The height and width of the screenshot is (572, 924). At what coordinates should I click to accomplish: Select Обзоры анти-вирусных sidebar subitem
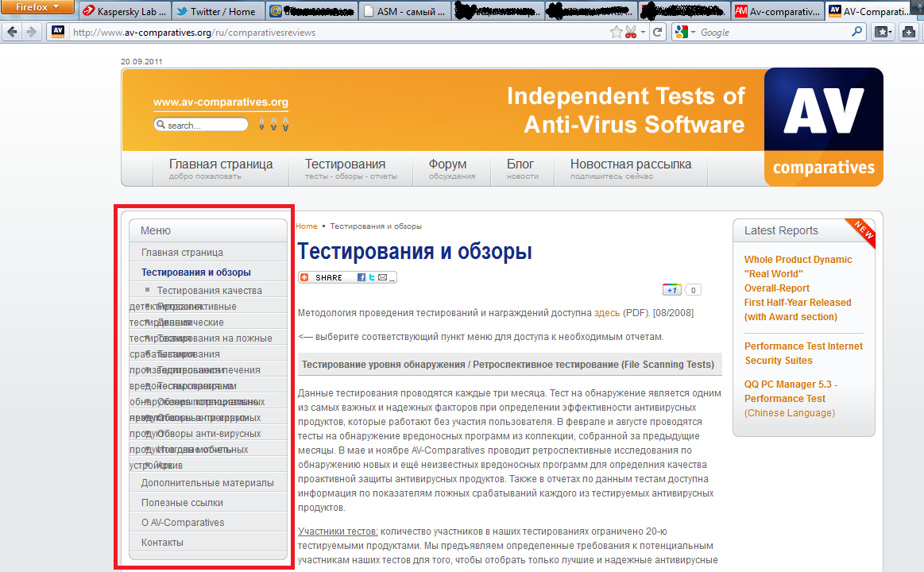tap(209, 434)
